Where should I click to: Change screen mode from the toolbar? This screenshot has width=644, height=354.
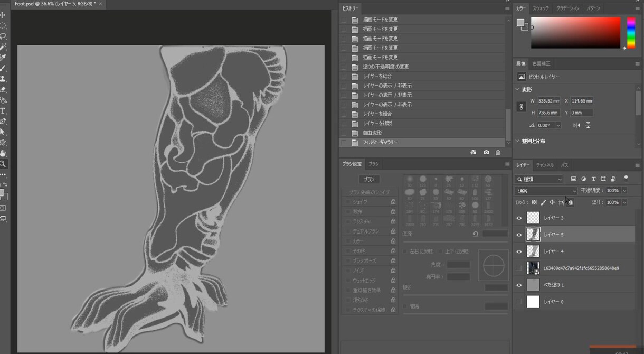(x=3, y=218)
